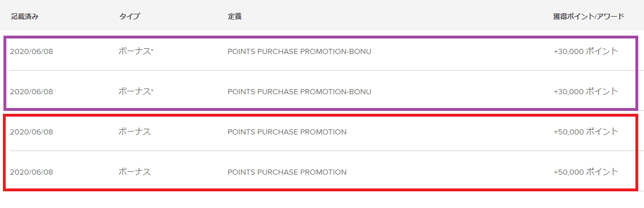This screenshot has width=644, height=208.
Task: Click POINTS PURCHASE PROMOTION in first red-boxed row
Action: pos(287,132)
